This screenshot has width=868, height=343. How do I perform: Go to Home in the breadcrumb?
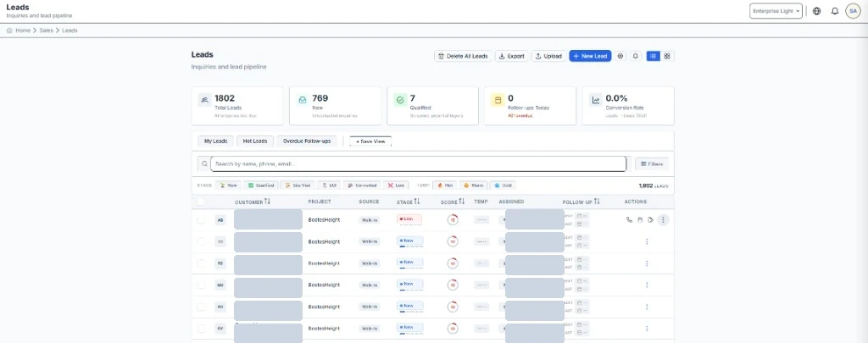point(23,30)
